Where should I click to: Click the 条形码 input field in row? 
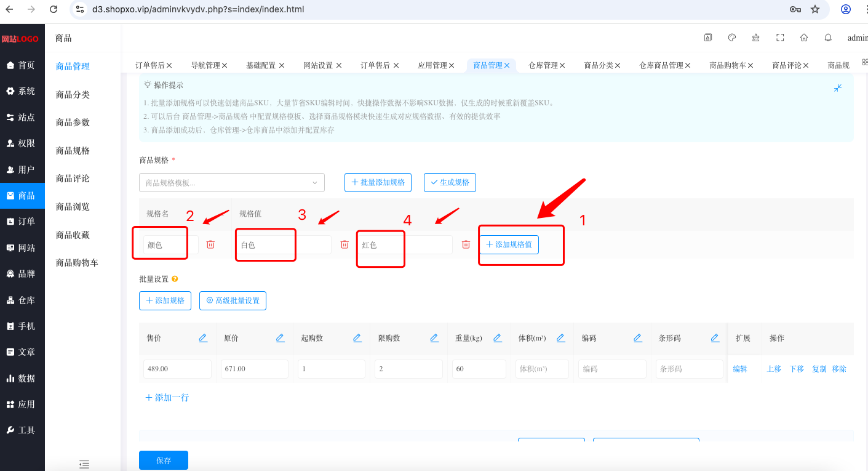tap(689, 369)
